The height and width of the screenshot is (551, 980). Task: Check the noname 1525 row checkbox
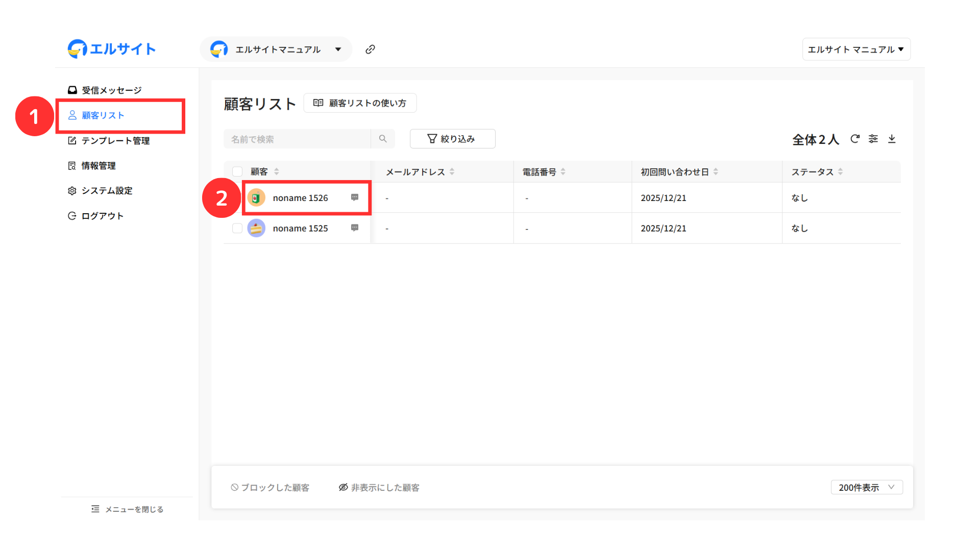click(237, 228)
